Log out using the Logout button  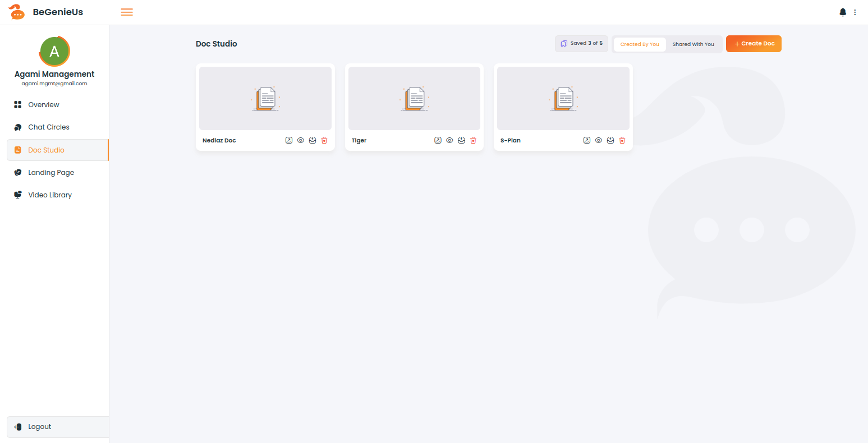[39, 427]
